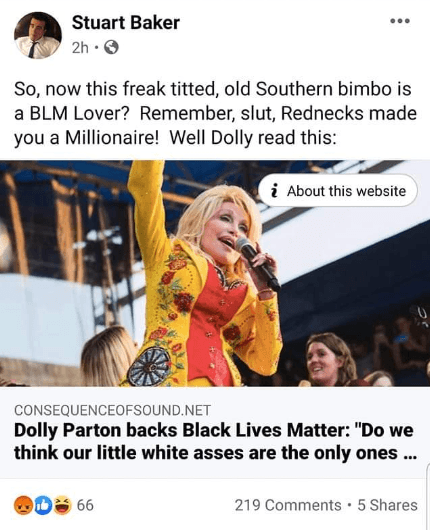Viewport: 430px width, 530px height.
Task: Click the CONSEQUENCEOFSOUND.NET source label
Action: tap(112, 410)
